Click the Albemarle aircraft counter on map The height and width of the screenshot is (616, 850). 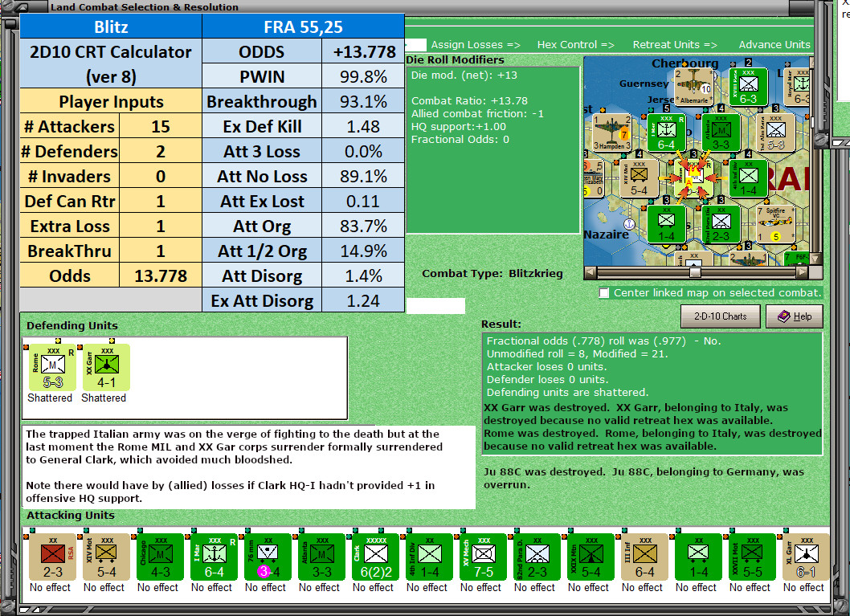693,87
